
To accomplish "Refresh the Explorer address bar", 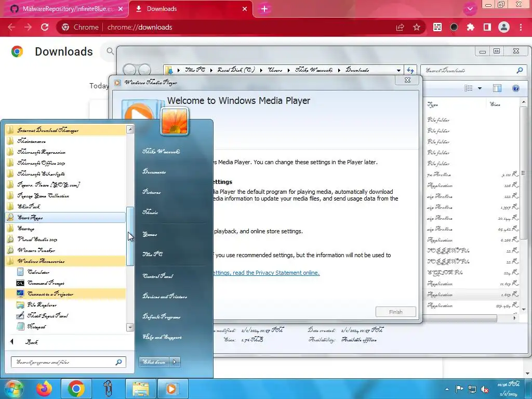I will (x=410, y=70).
